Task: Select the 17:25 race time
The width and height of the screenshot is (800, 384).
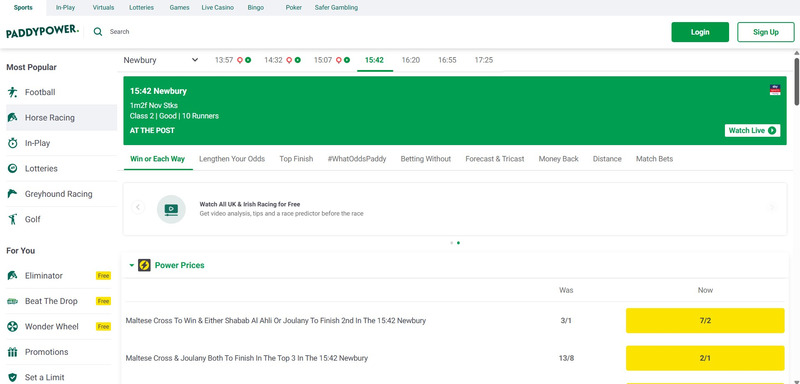Action: point(484,60)
